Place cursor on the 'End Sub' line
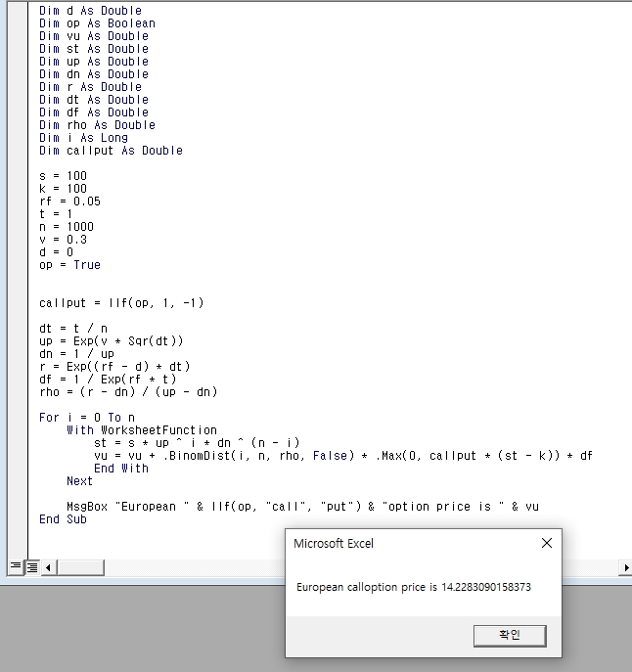This screenshot has width=632, height=672. [63, 519]
